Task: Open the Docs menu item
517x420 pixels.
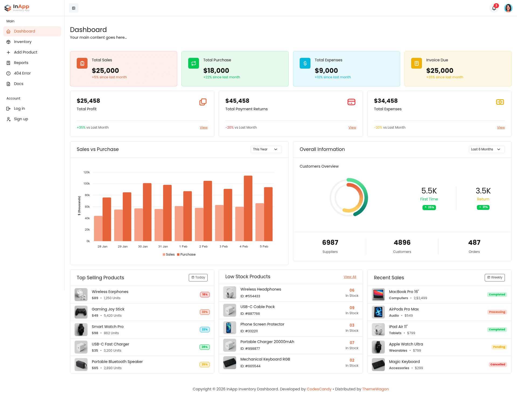Action: (32, 84)
